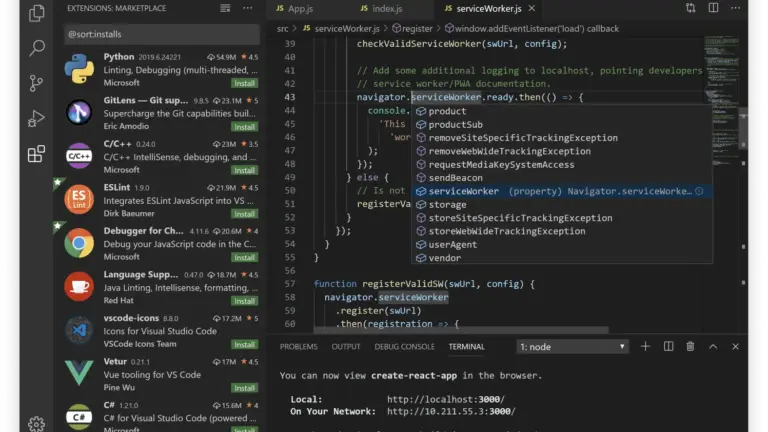
Task: Click register in the breadcrumb
Action: pos(412,29)
